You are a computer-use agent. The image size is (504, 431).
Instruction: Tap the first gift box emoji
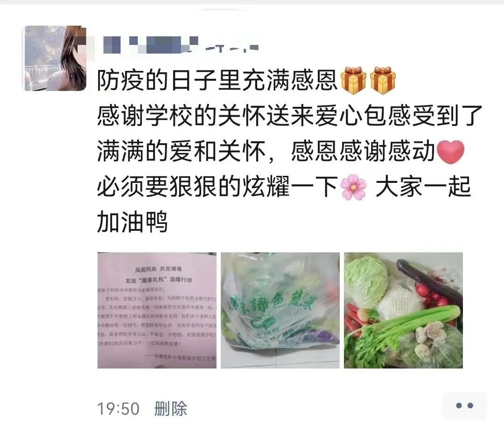click(353, 80)
